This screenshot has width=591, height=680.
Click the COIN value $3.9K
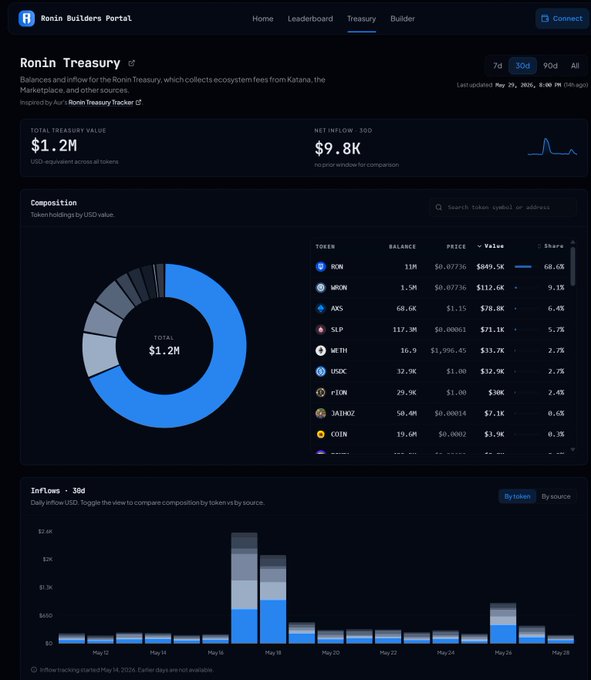(494, 434)
